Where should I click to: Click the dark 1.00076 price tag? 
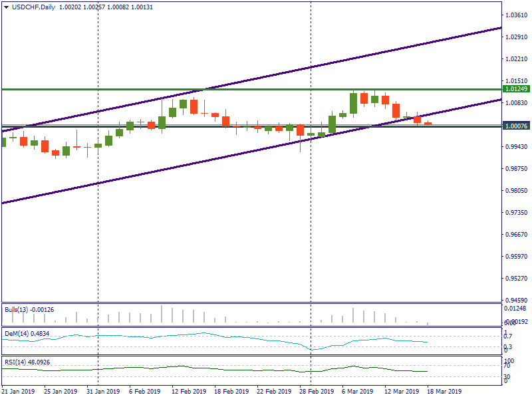pyautogui.click(x=516, y=126)
